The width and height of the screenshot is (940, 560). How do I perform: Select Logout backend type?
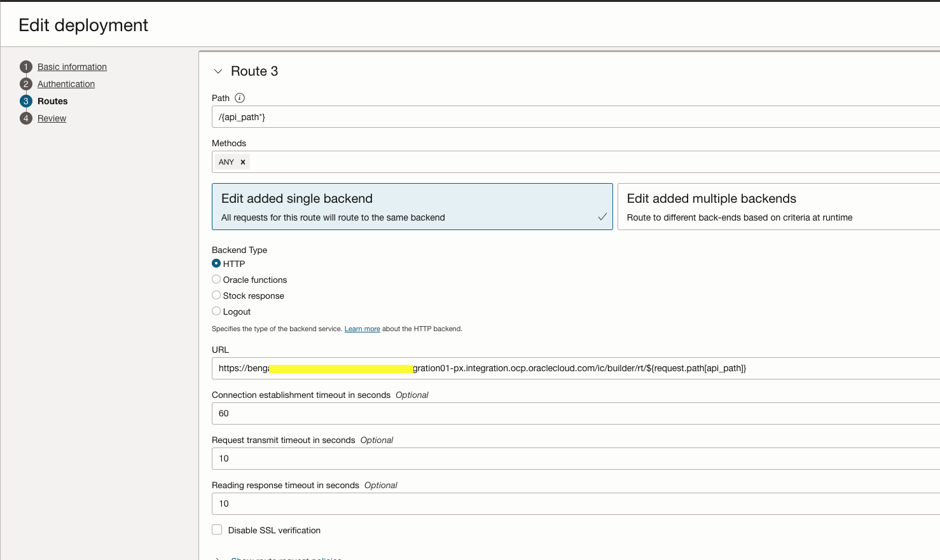coord(216,311)
